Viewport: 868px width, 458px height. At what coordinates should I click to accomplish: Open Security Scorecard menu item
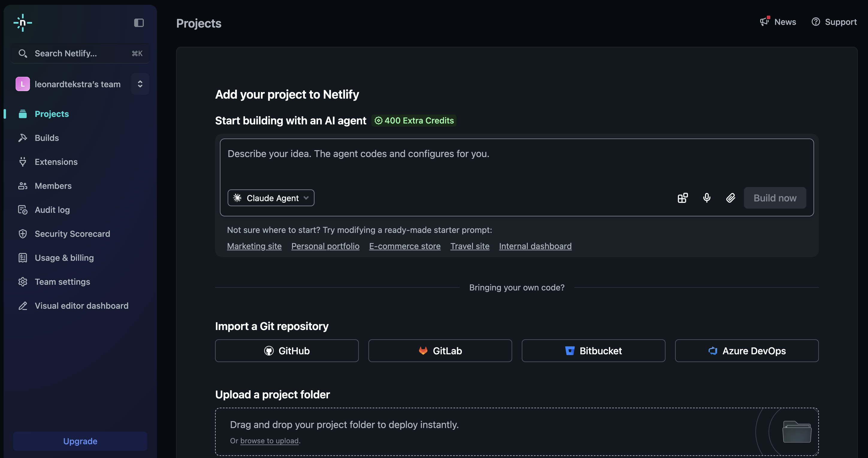(72, 233)
